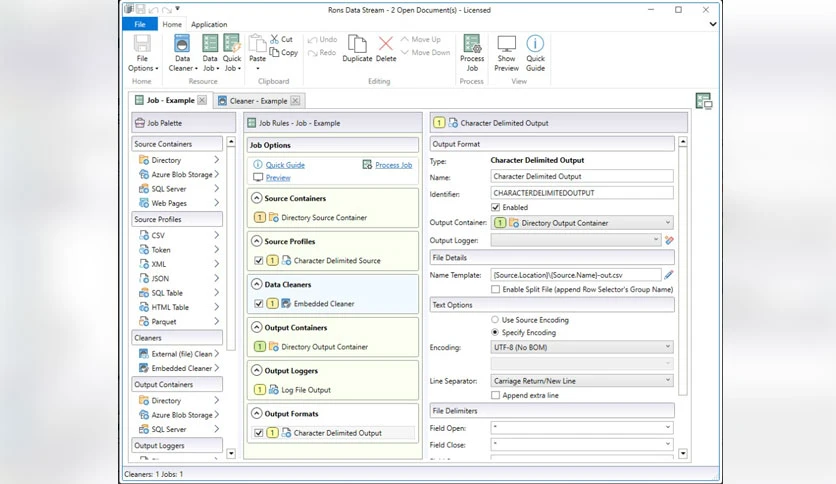Click the Process Job link
Image resolution: width=836 pixels, height=484 pixels.
393,165
